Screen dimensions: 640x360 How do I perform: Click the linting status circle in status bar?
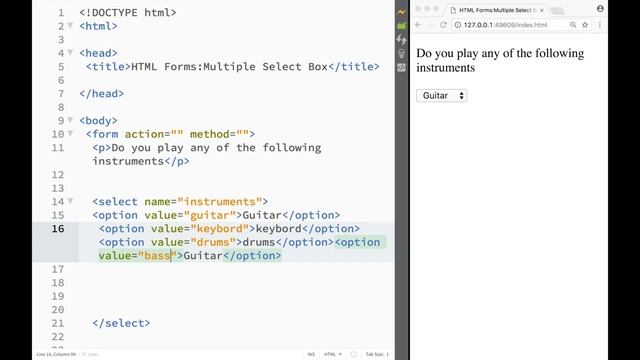point(353,354)
